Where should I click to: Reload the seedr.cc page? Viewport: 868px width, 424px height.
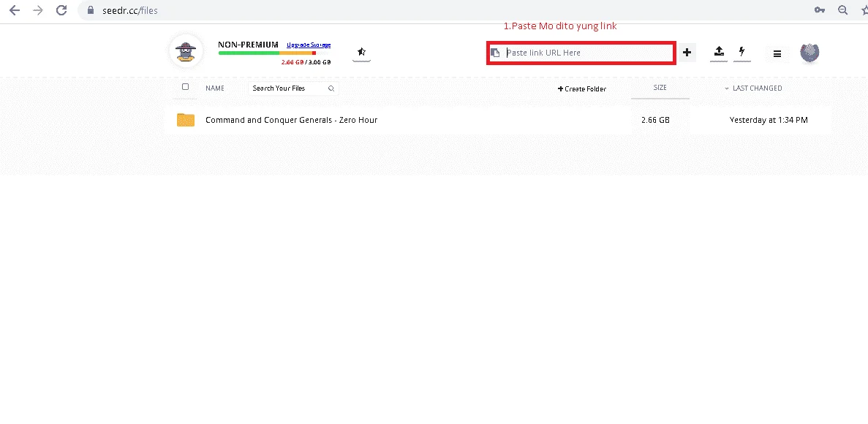point(61,10)
